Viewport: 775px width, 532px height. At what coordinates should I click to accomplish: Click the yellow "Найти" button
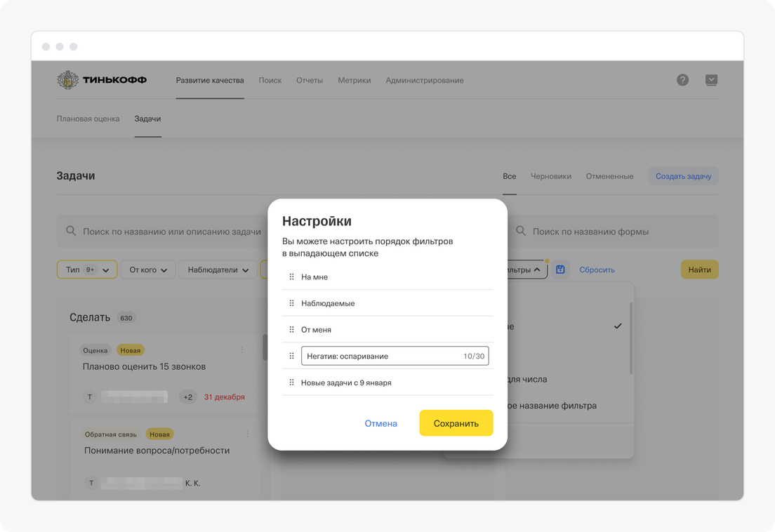[x=700, y=270]
